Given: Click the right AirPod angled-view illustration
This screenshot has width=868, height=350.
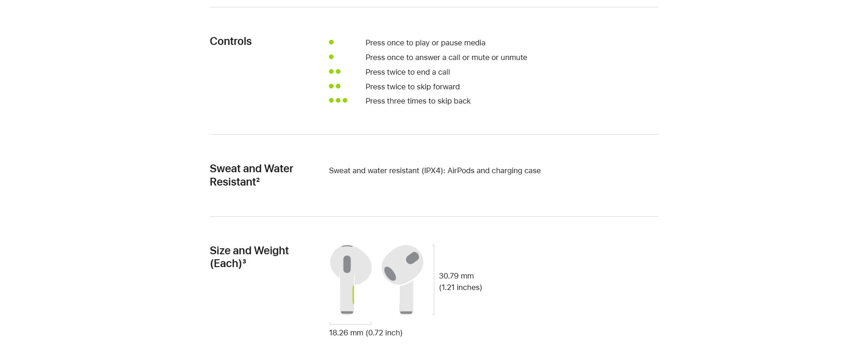Looking at the screenshot, I should click(x=402, y=280).
